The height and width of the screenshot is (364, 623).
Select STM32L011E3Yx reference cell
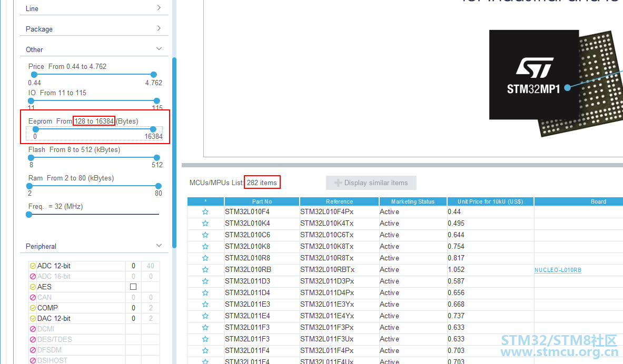pos(339,305)
